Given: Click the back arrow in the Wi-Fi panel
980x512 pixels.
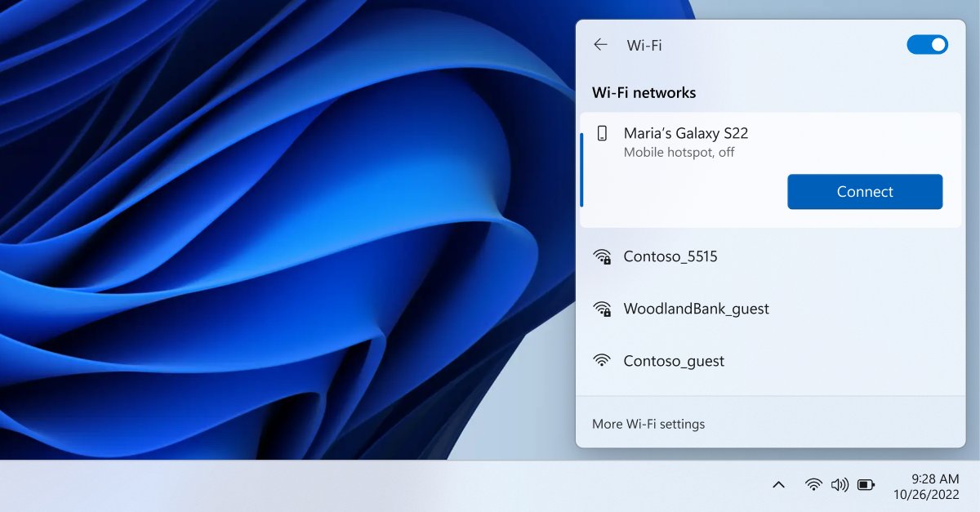Looking at the screenshot, I should click(x=600, y=45).
